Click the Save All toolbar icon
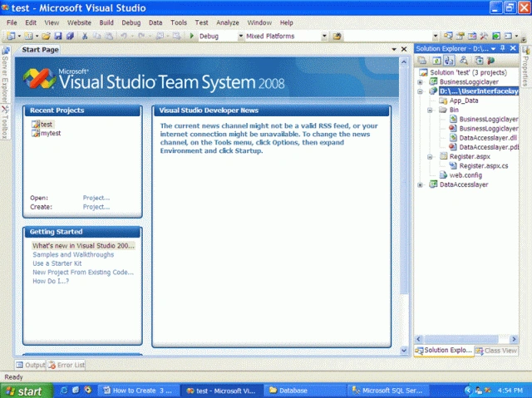 pos(70,36)
